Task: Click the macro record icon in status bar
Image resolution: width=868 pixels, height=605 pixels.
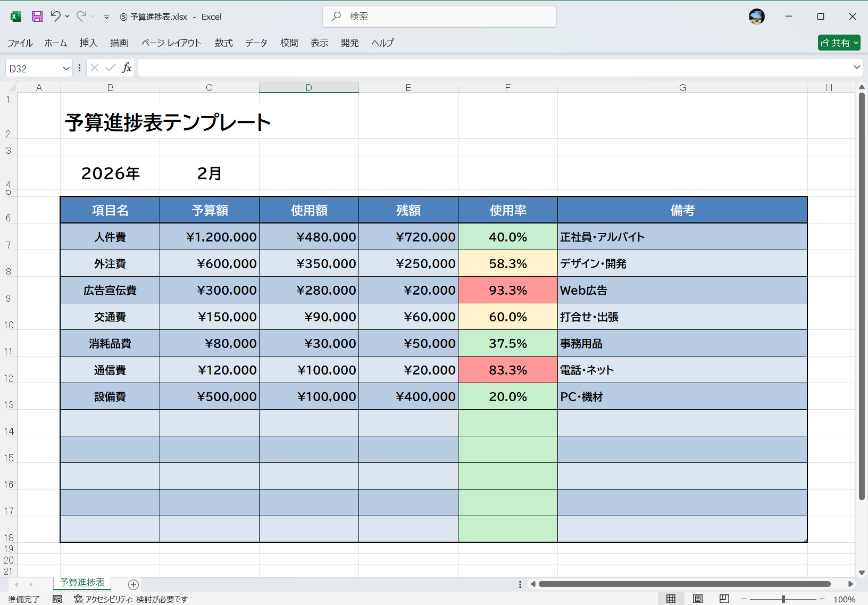Action: (57, 599)
